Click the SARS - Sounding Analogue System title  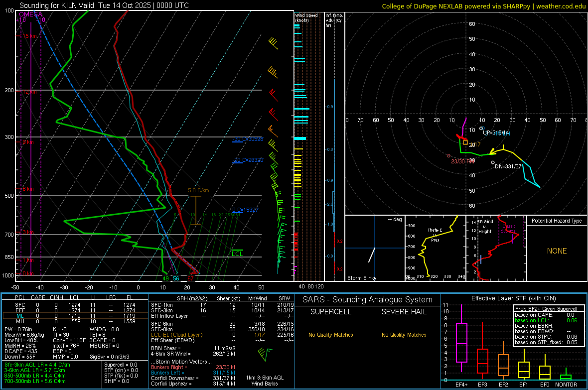(367, 300)
